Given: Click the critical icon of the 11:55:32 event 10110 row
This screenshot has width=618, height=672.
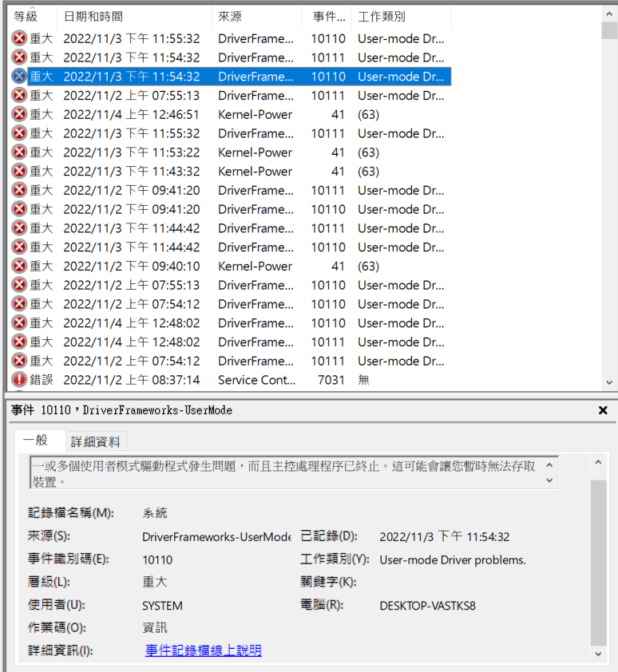Looking at the screenshot, I should 19,38.
